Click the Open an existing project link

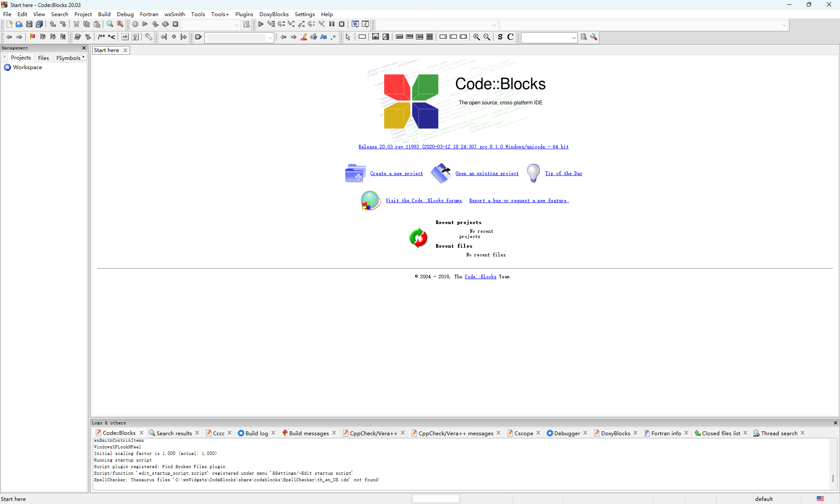487,174
